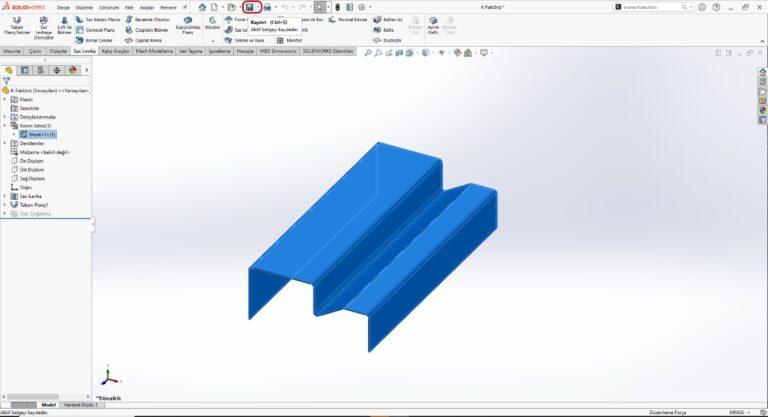Click the Print icon in the toolbar
This screenshot has height=417, width=768.
click(267, 7)
